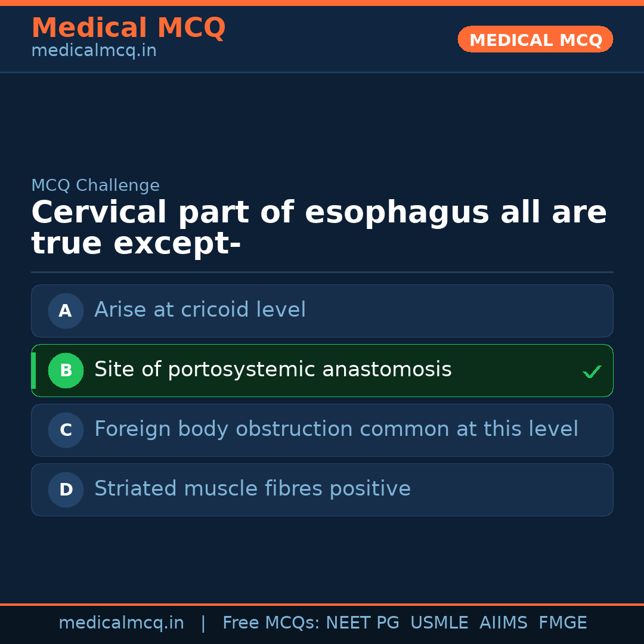Click the green "B" option circle
644x644 pixels.
[66, 370]
